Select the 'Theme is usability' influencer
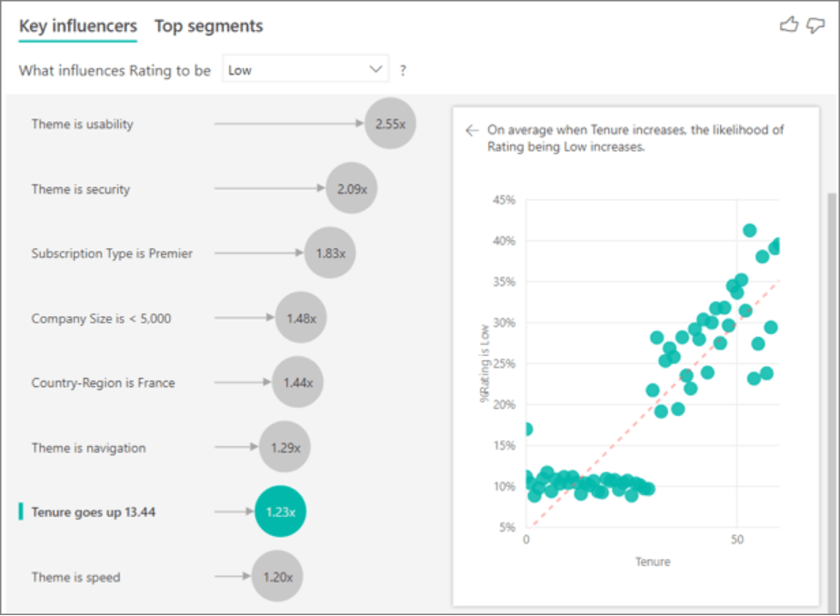 pos(83,124)
